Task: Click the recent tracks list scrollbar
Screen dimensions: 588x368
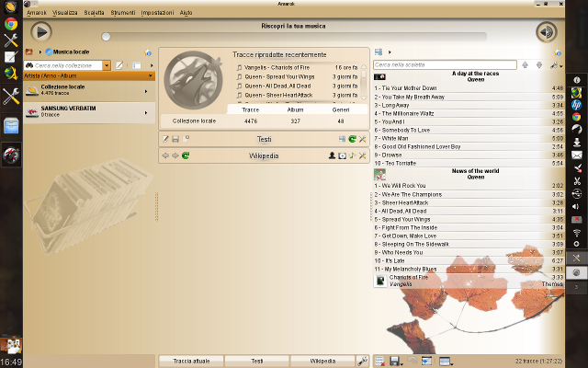Action: pyautogui.click(x=363, y=82)
